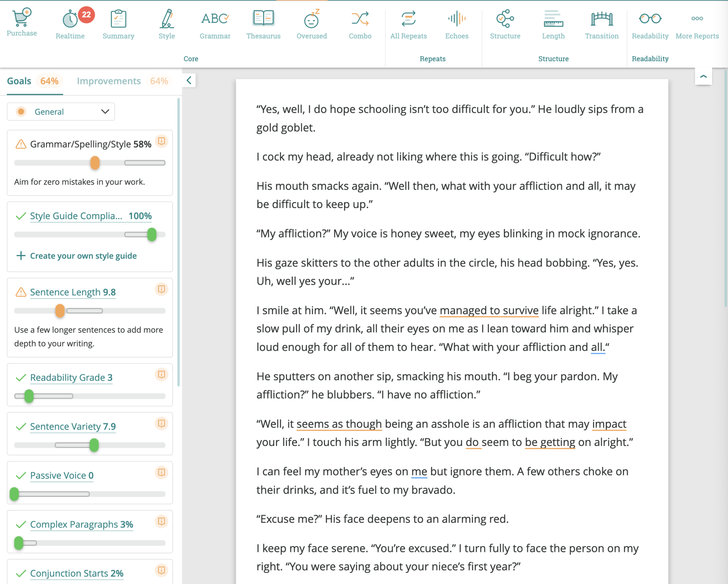Viewport: 728px width, 584px height.
Task: Open the Transition report
Action: 601,23
